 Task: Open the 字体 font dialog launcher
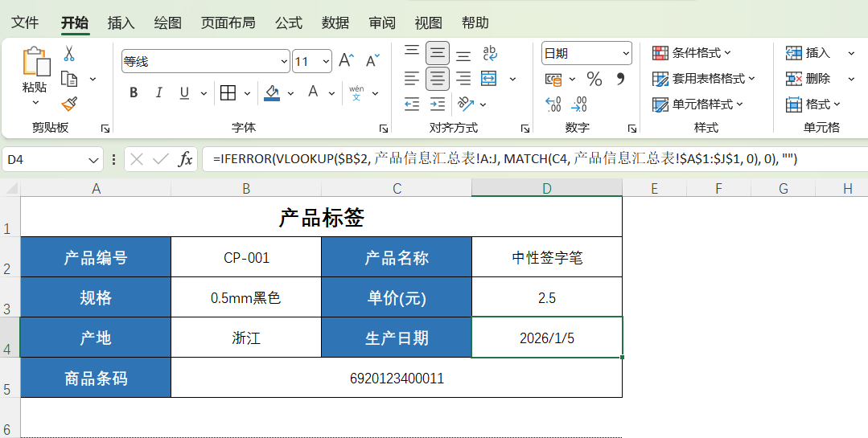pos(383,129)
